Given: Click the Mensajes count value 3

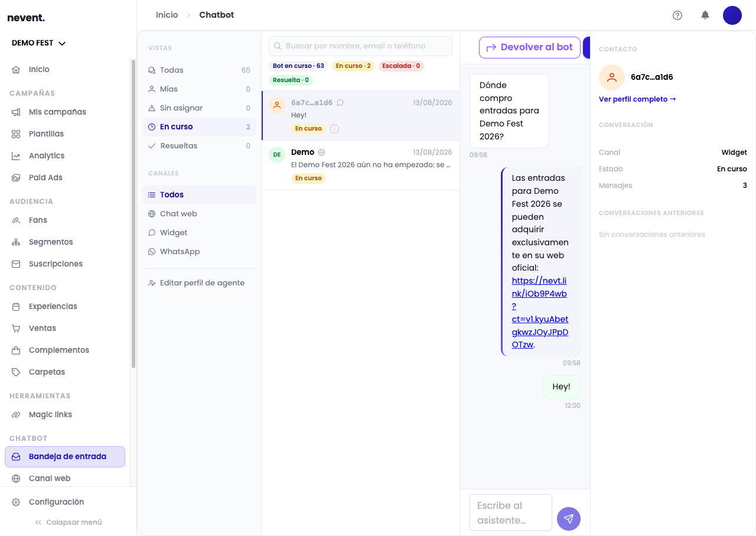Looking at the screenshot, I should click(x=745, y=186).
